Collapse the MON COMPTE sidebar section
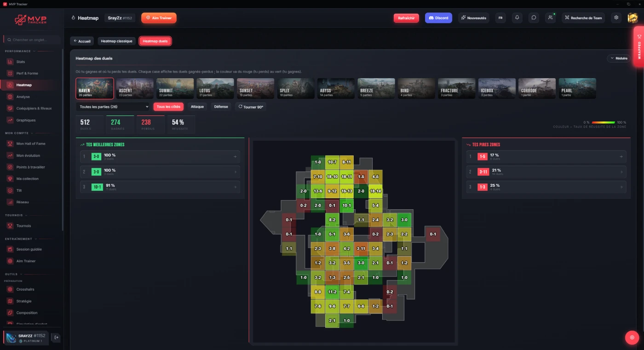The width and height of the screenshot is (644, 350). pyautogui.click(x=18, y=133)
